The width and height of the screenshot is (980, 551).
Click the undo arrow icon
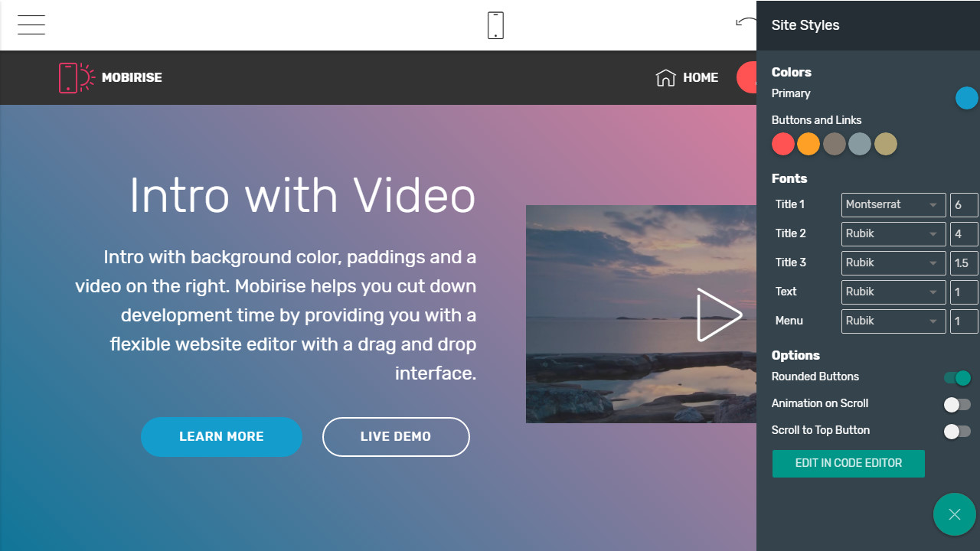(x=745, y=23)
